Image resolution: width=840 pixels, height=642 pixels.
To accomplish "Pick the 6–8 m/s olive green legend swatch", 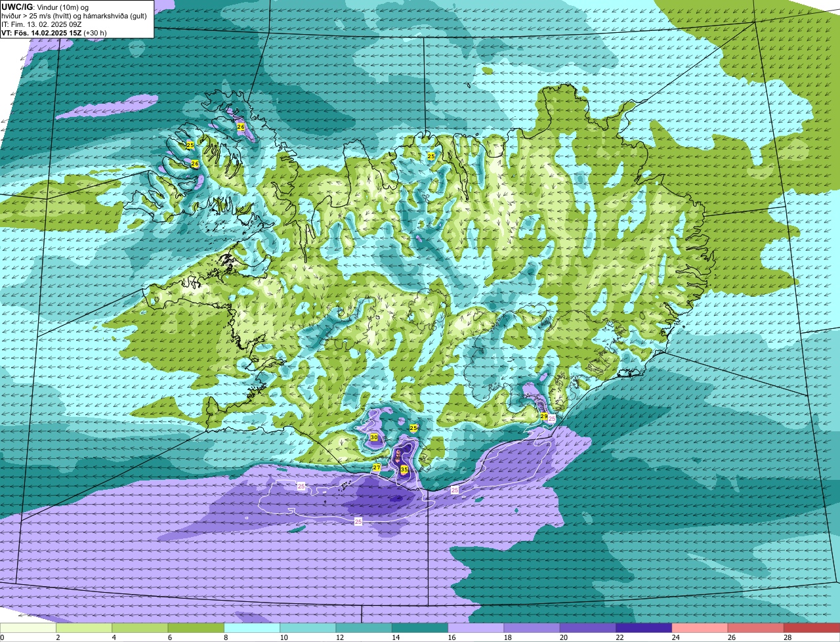I will click(x=196, y=628).
